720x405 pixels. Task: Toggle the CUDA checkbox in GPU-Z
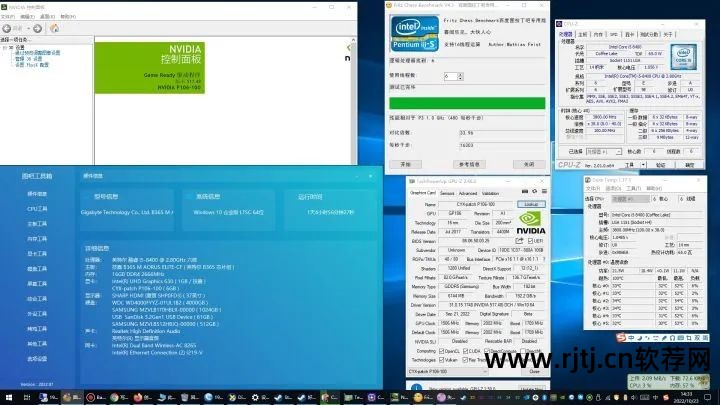point(465,351)
